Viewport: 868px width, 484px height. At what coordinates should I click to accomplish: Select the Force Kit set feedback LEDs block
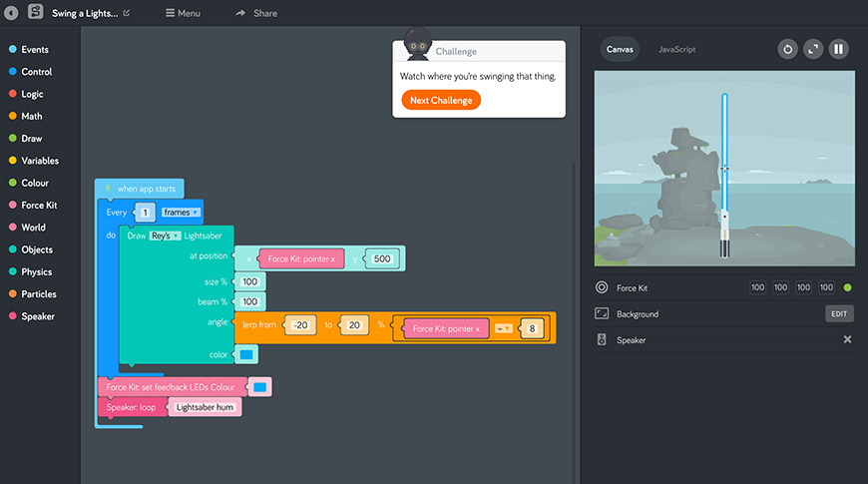(171, 387)
